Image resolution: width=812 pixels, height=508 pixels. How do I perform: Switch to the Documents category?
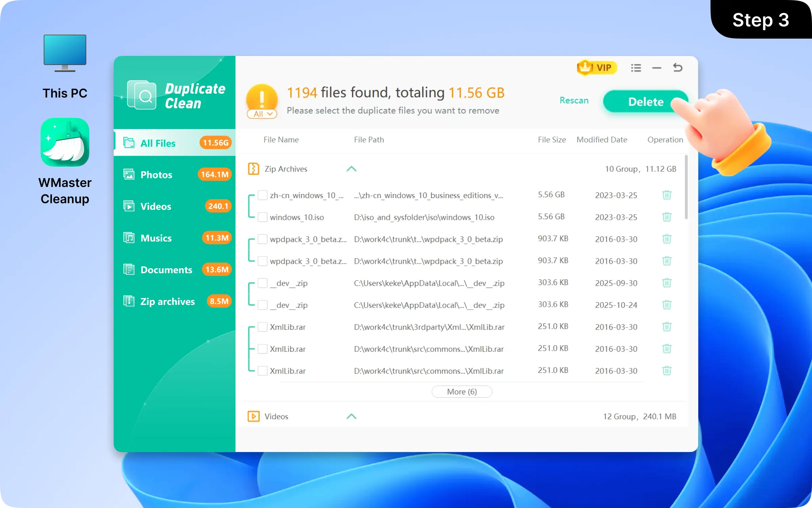166,270
